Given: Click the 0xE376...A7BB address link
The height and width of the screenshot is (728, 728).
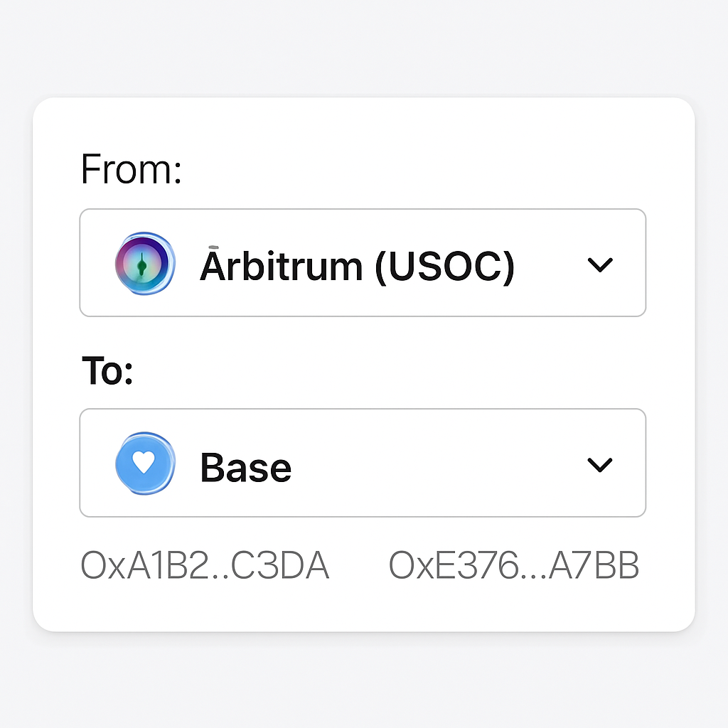Looking at the screenshot, I should click(513, 566).
